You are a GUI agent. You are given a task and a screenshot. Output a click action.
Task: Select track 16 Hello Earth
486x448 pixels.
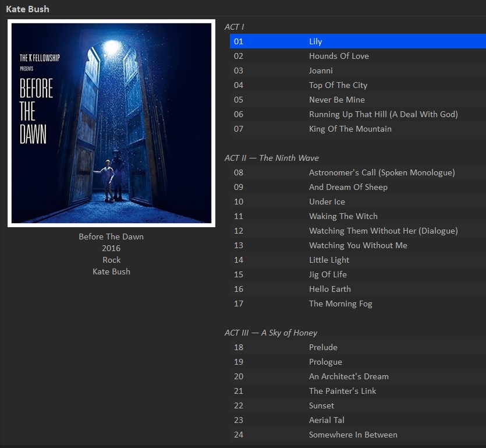pos(358,289)
